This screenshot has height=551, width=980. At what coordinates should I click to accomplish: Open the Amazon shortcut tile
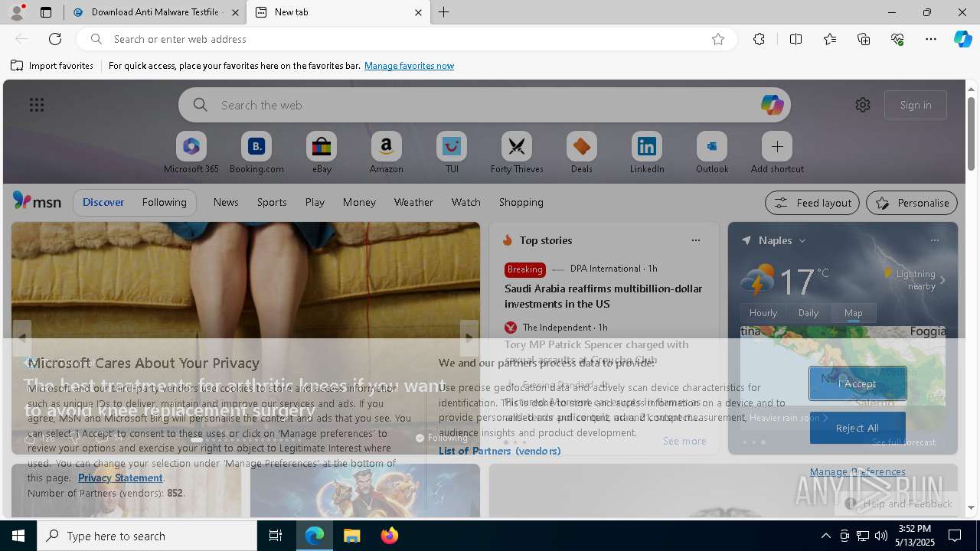coord(386,153)
